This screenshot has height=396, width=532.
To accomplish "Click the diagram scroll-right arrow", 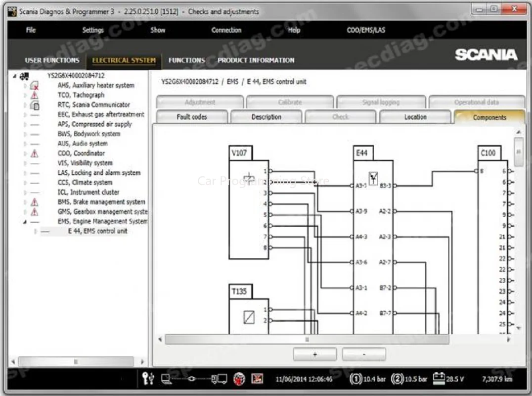I will [x=508, y=339].
